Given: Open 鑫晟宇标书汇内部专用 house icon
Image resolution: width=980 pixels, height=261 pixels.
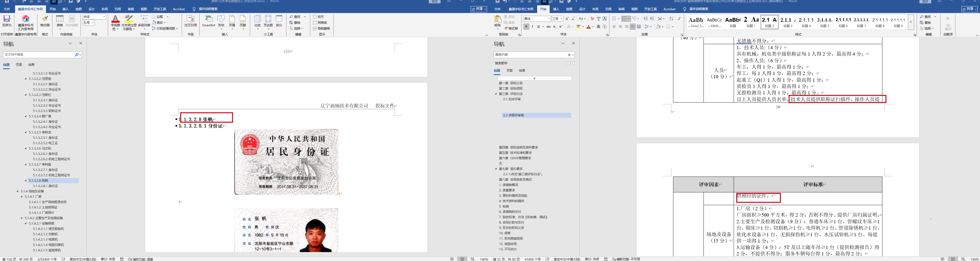Looking at the screenshot, I should click(26, 23).
